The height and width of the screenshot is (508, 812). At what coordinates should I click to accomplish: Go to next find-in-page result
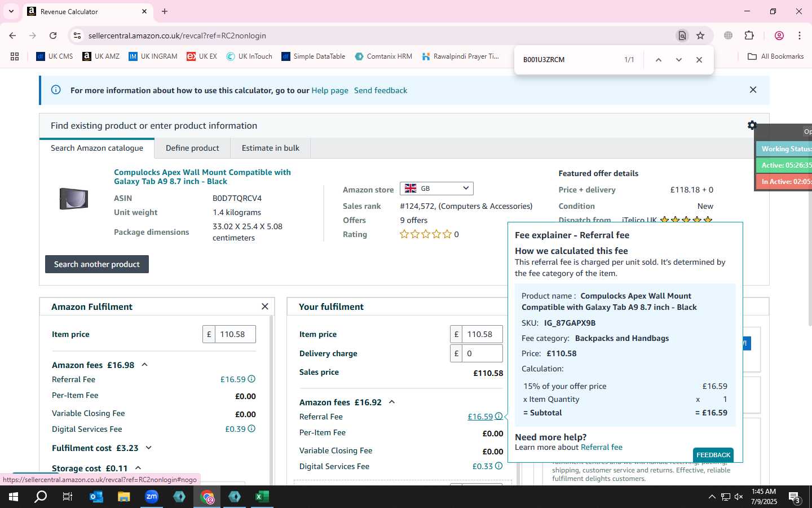click(x=679, y=60)
